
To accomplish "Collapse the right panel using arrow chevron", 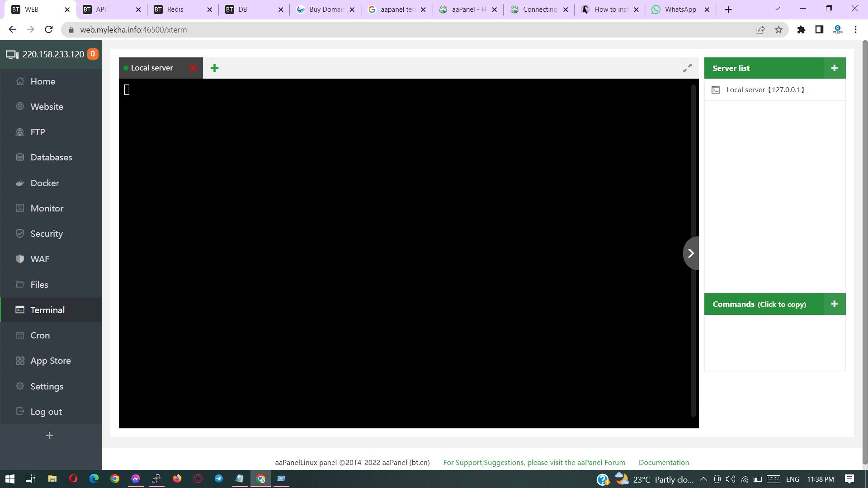I will click(690, 253).
